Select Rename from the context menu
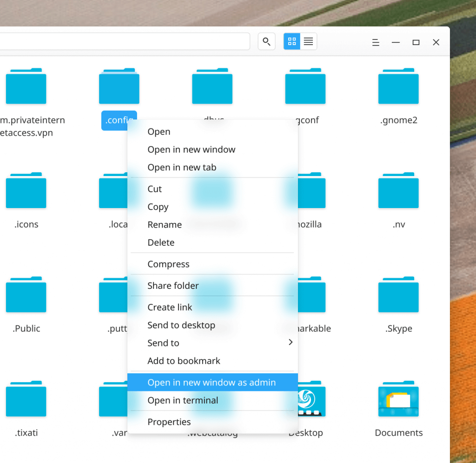Viewport: 476px width, 463px height. tap(165, 225)
